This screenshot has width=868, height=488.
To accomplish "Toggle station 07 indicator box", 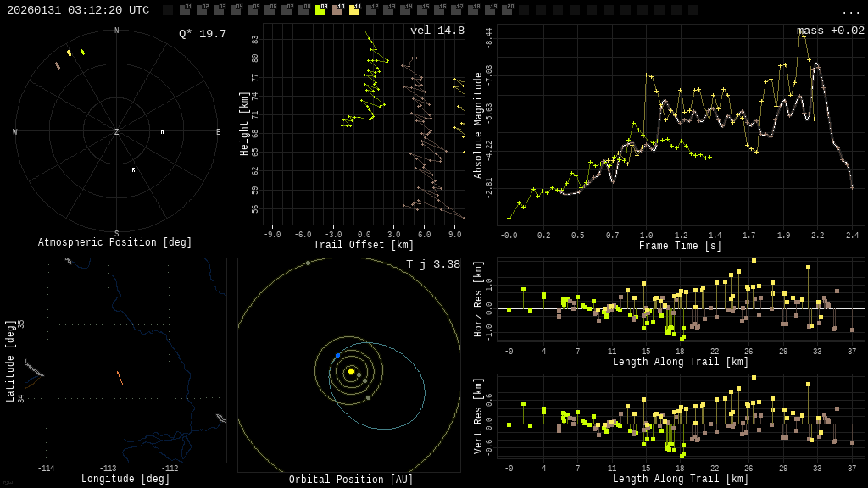I will point(287,10).
